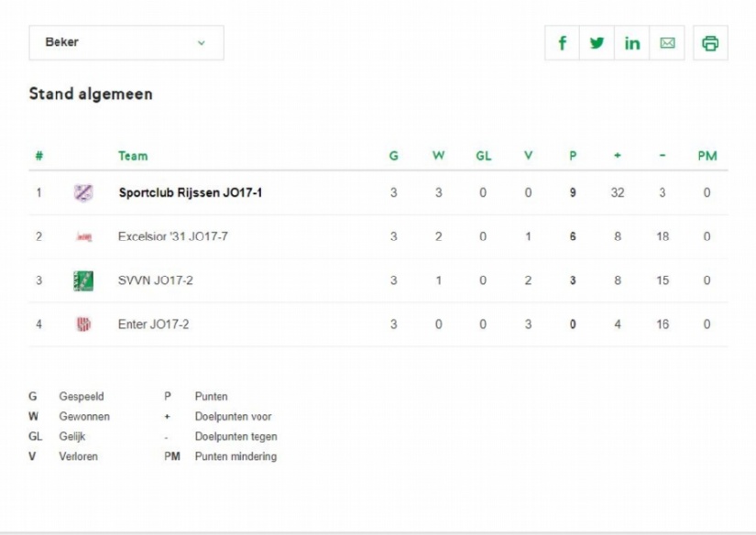Print the standings table

click(710, 43)
